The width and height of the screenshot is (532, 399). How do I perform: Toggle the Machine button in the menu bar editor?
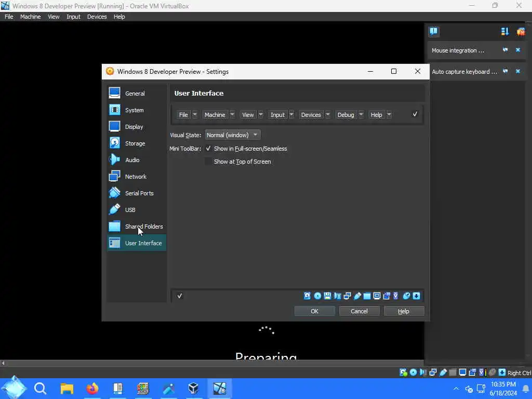point(215,115)
